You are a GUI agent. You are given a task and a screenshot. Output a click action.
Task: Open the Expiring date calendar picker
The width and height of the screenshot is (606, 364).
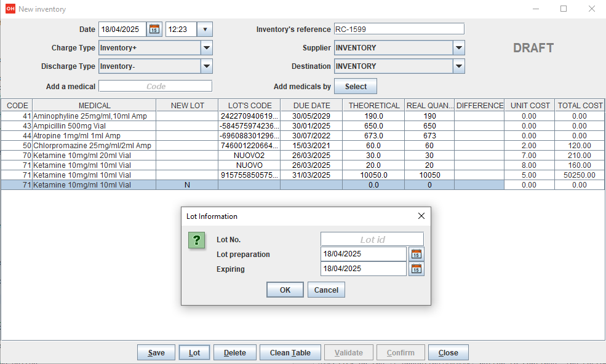[417, 269]
